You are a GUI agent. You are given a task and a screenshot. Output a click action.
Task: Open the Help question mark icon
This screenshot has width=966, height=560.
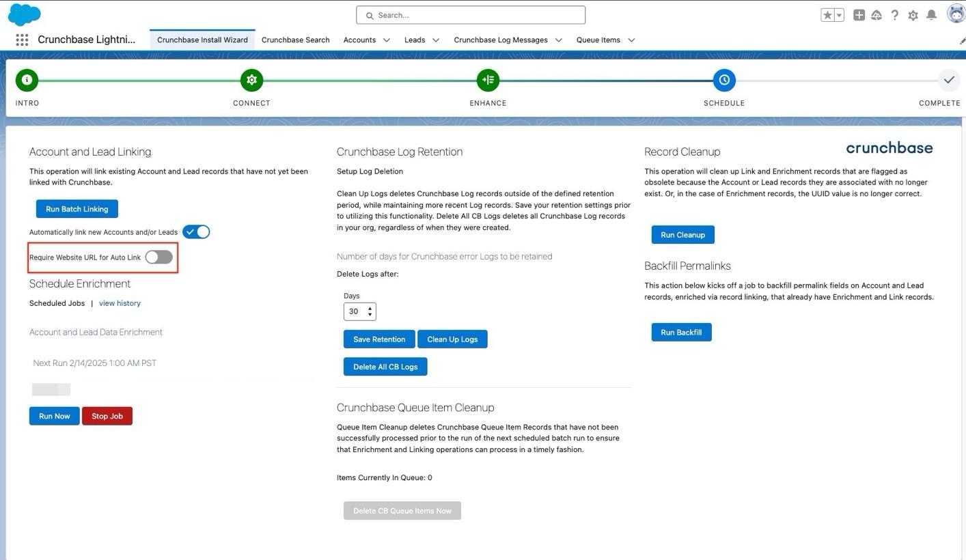pyautogui.click(x=894, y=15)
